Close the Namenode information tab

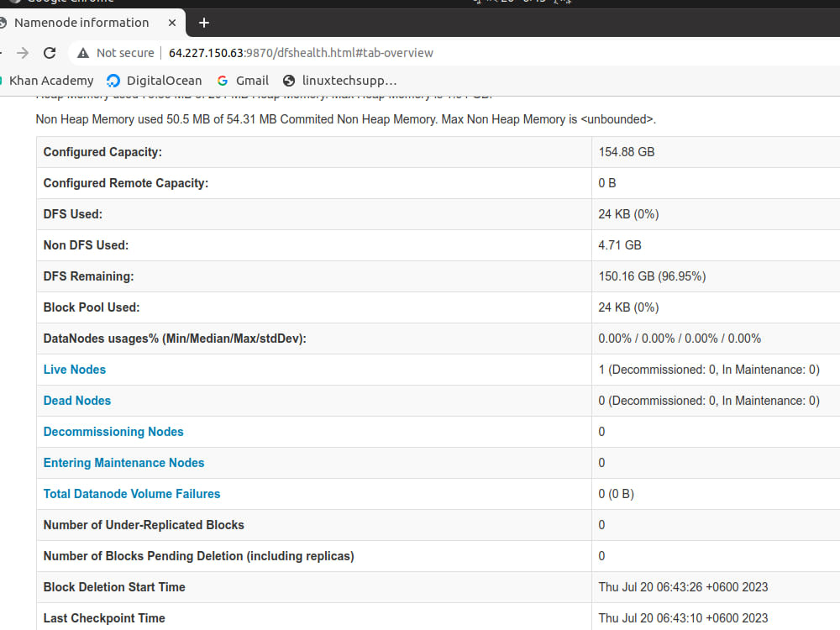click(x=172, y=23)
